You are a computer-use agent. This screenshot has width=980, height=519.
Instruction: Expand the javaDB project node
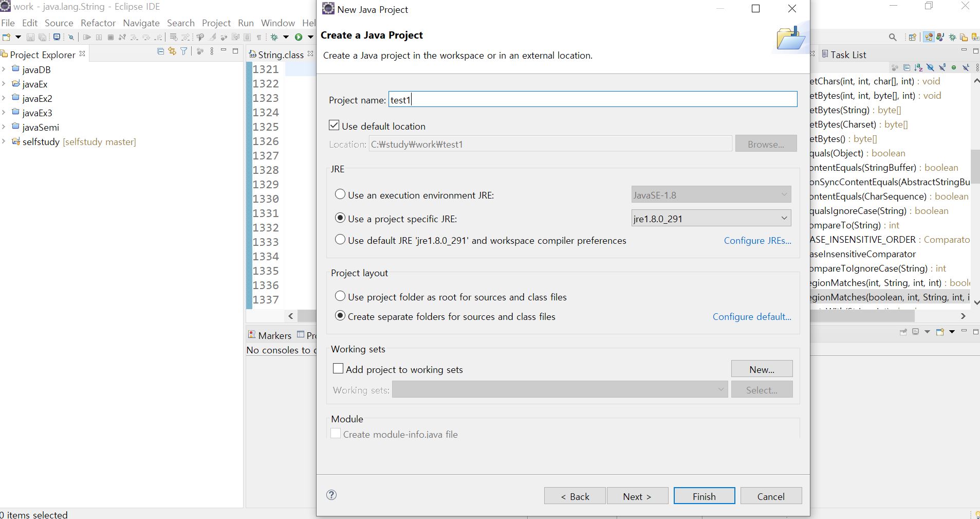(x=4, y=69)
